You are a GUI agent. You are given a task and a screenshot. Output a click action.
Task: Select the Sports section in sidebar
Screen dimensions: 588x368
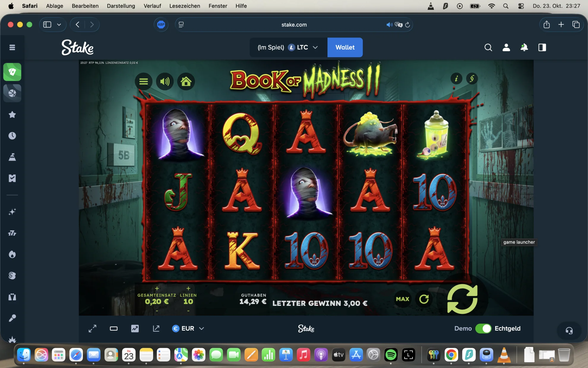tap(12, 93)
